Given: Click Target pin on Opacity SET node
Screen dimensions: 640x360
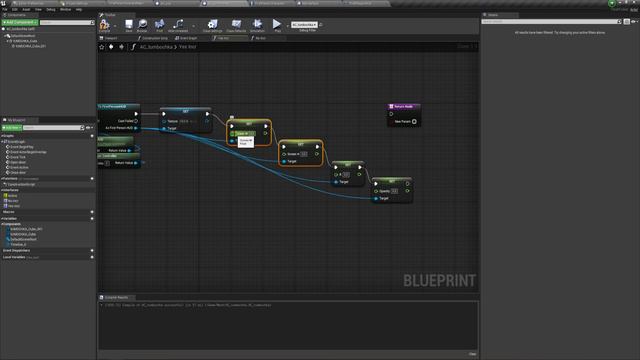Looking at the screenshot, I should [376, 199].
